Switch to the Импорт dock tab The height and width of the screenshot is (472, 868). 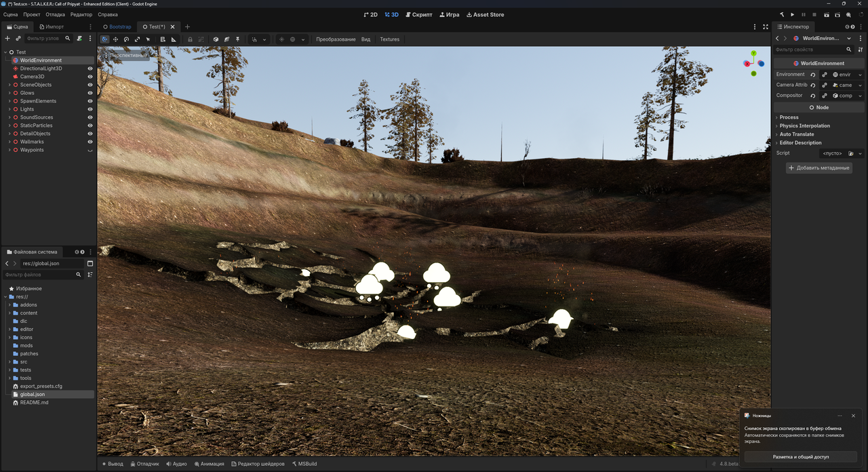point(51,26)
